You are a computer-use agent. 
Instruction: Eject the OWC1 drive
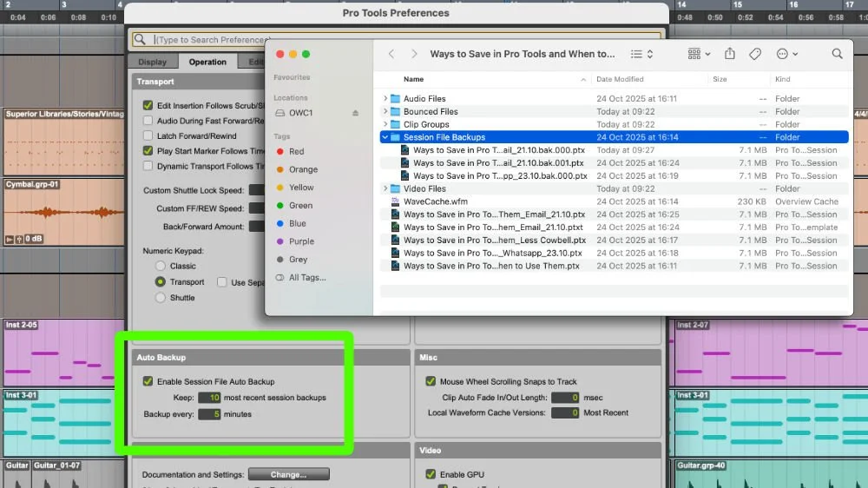coord(355,113)
